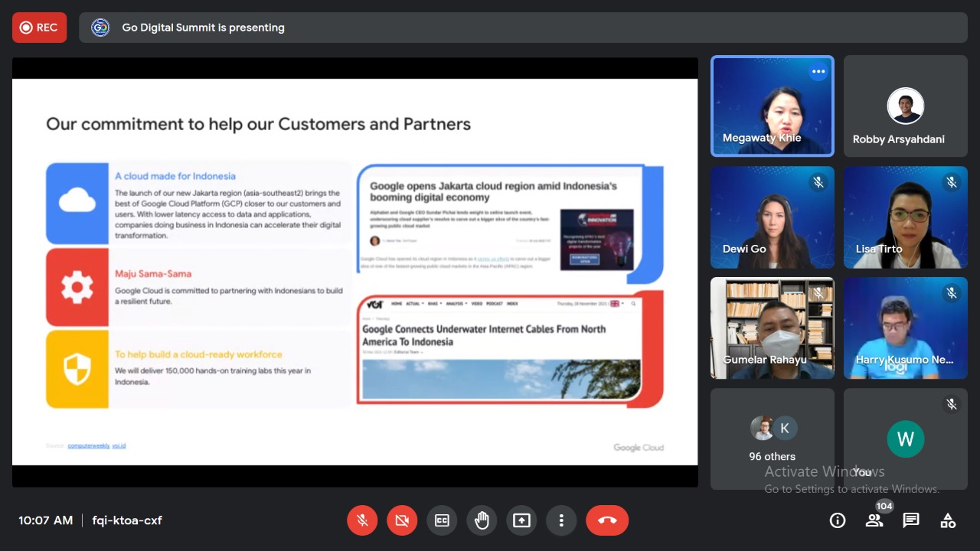The image size is (980, 551).
Task: Click the 96 others participants tile
Action: coord(772,439)
